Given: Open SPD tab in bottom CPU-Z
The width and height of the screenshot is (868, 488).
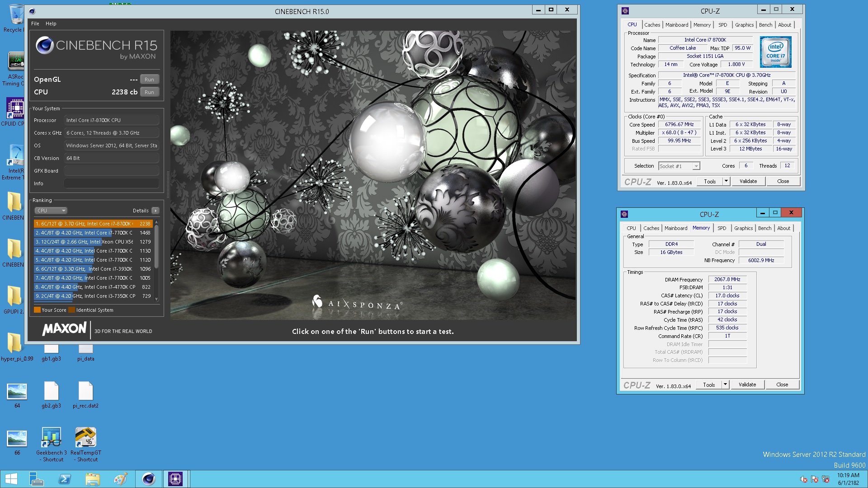Looking at the screenshot, I should click(722, 228).
